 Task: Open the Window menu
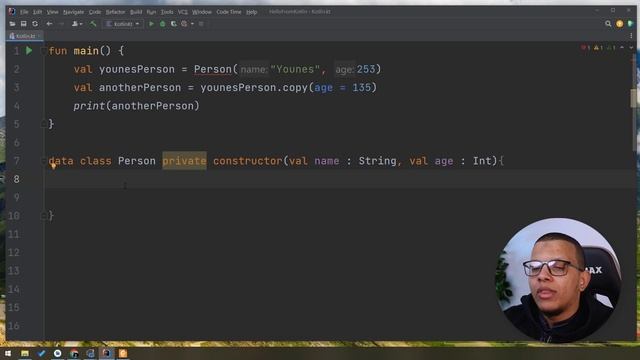pos(202,12)
